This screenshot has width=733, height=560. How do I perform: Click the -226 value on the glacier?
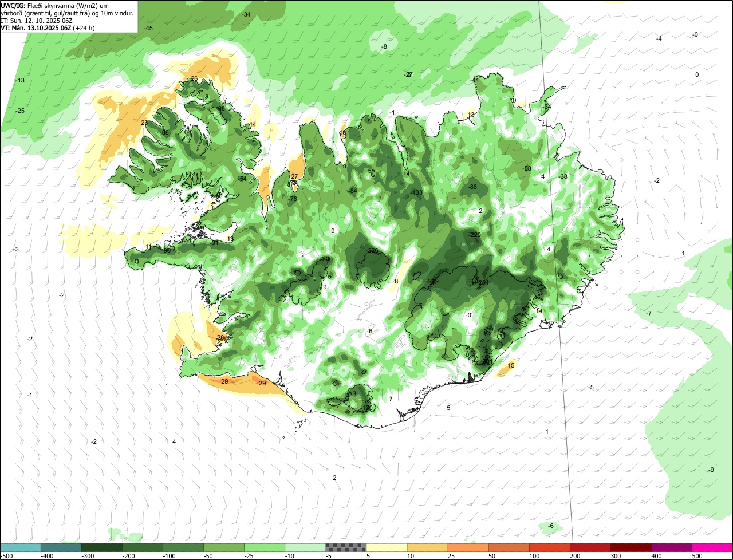click(x=372, y=251)
